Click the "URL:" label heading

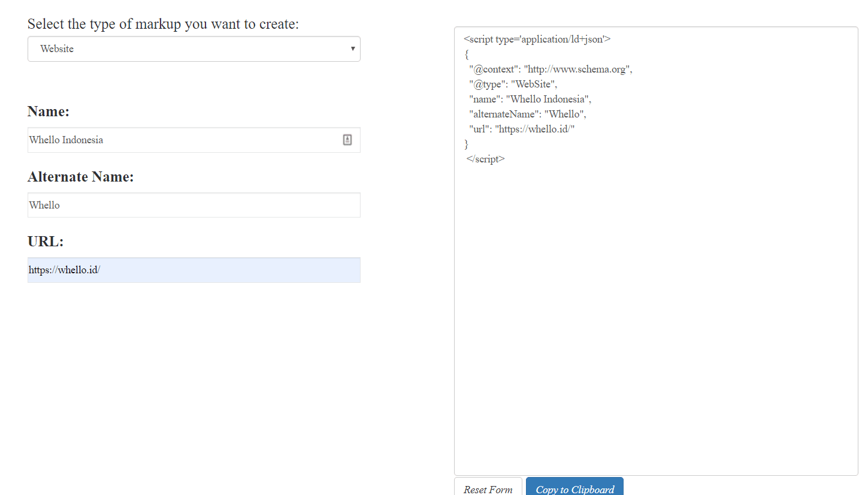[x=46, y=242]
